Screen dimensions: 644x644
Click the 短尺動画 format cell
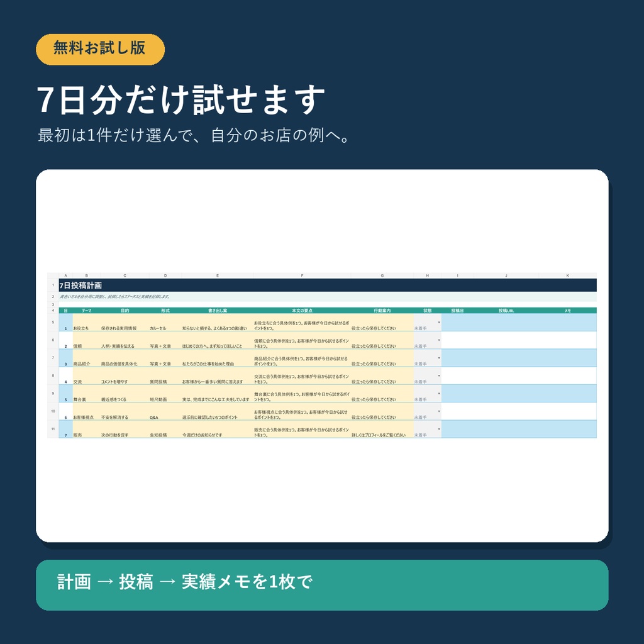(x=165, y=394)
